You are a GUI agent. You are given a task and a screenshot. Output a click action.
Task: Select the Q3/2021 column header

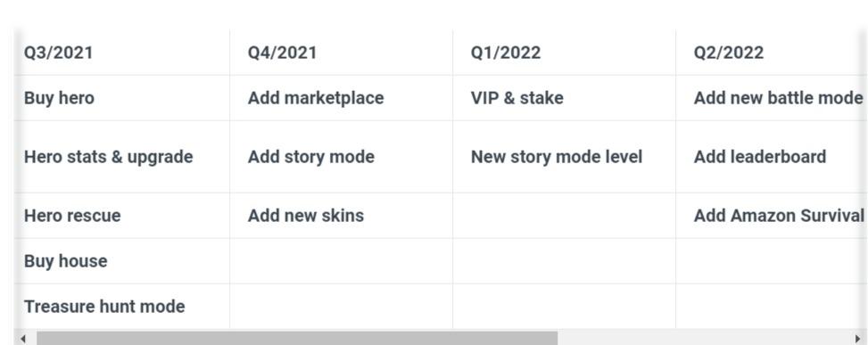122,53
